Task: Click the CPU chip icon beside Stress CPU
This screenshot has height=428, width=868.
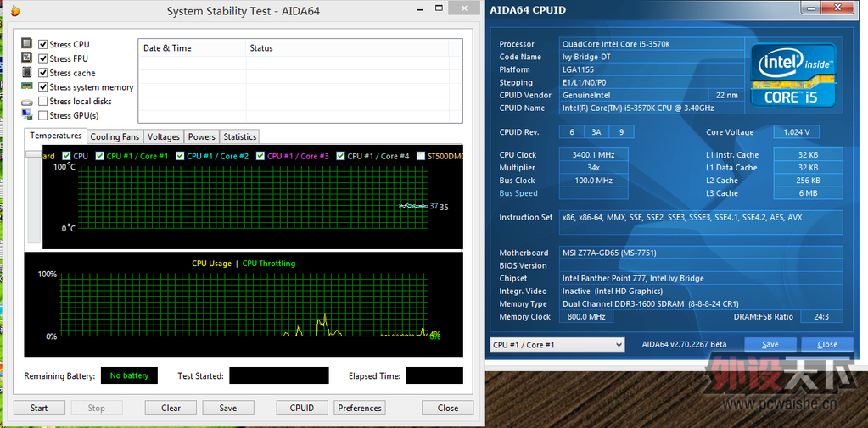Action: pos(26,44)
